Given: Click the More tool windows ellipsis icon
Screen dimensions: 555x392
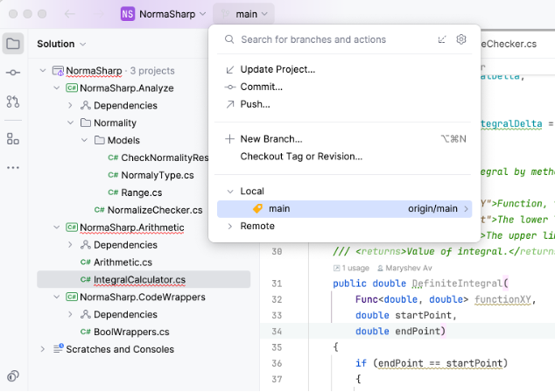Looking at the screenshot, I should click(x=13, y=167).
